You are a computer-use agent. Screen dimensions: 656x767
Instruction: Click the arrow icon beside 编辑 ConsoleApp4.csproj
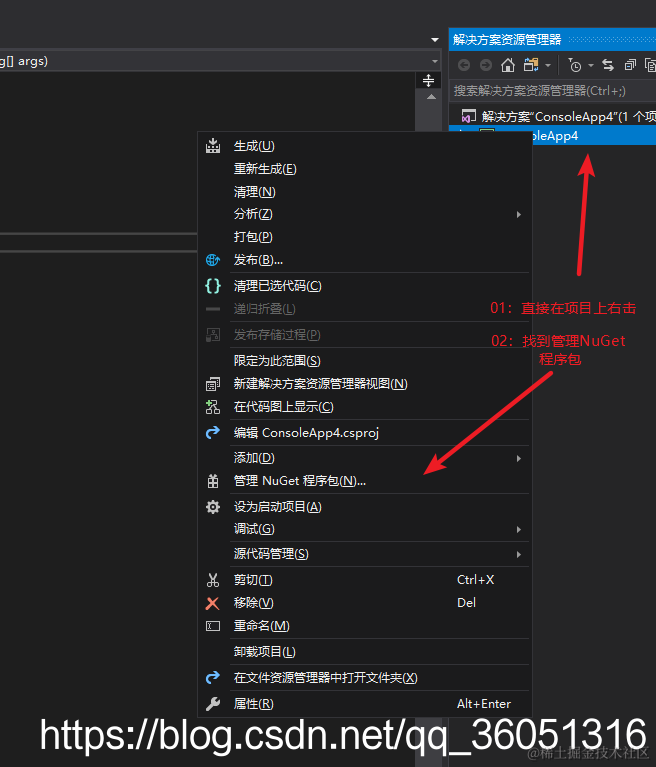click(x=213, y=433)
